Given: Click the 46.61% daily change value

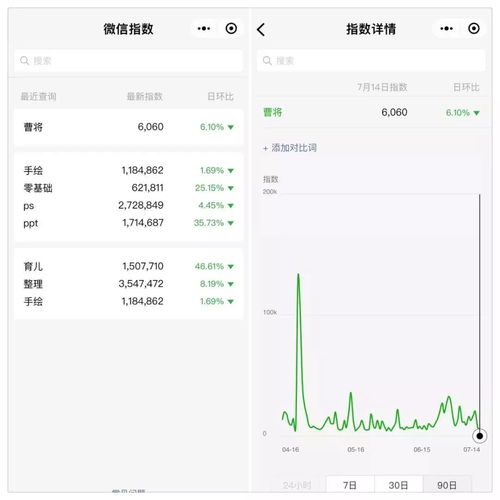Looking at the screenshot, I should 209,266.
